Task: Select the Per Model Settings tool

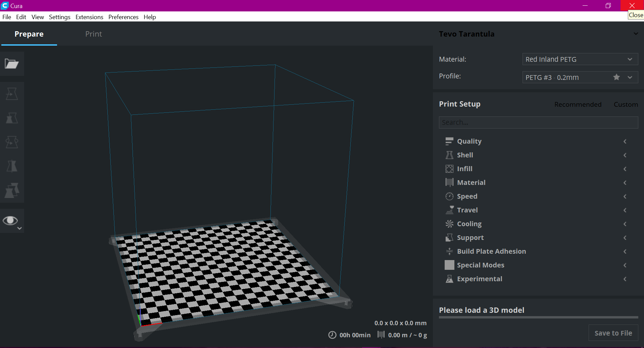Action: click(12, 191)
